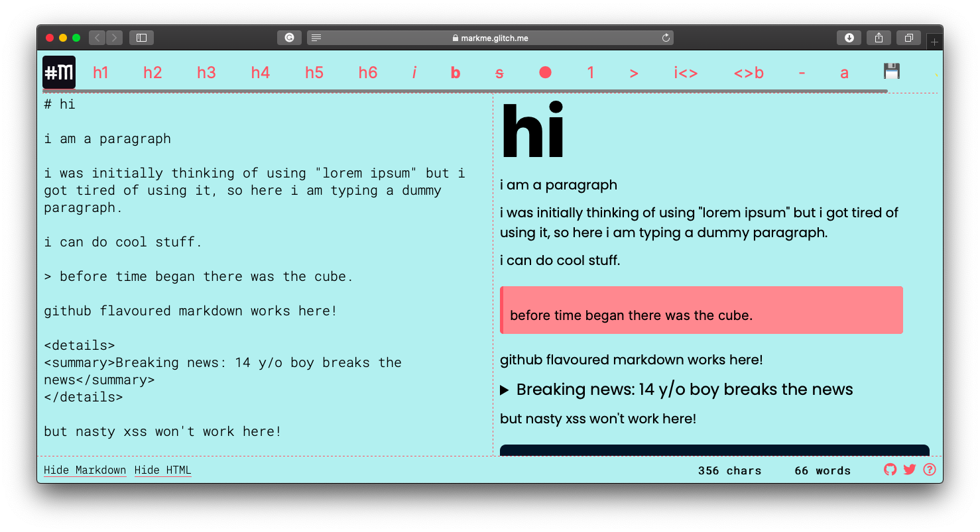Save the document with the floppy disk icon
The height and width of the screenshot is (532, 980).
(892, 71)
